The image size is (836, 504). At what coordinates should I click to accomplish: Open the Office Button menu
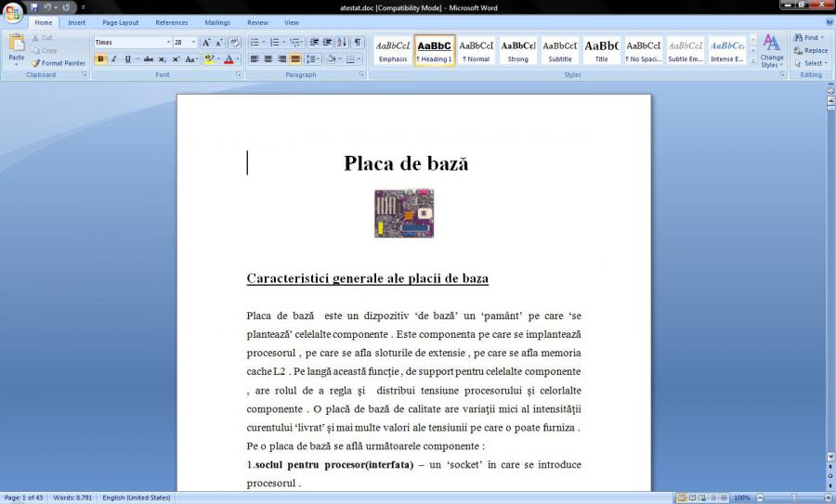(13, 12)
